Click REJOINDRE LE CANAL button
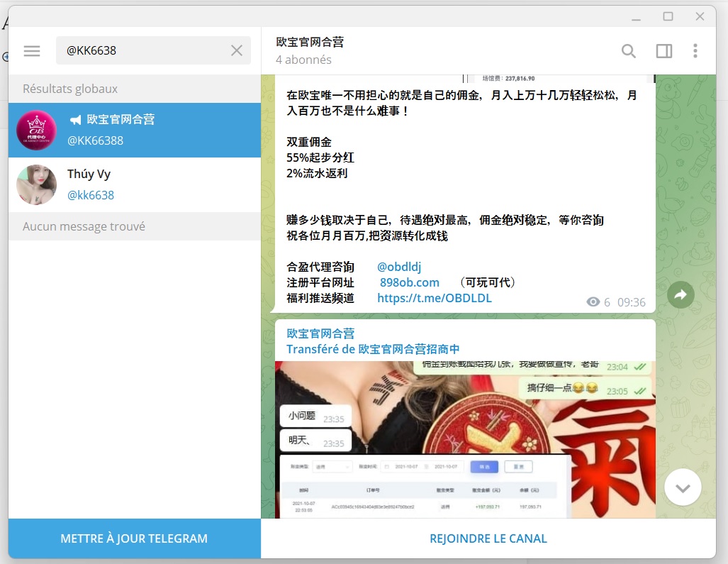This screenshot has width=728, height=564. click(x=488, y=538)
